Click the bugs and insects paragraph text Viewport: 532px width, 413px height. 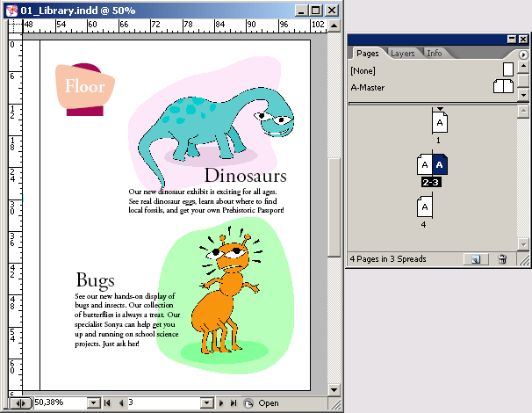127,320
